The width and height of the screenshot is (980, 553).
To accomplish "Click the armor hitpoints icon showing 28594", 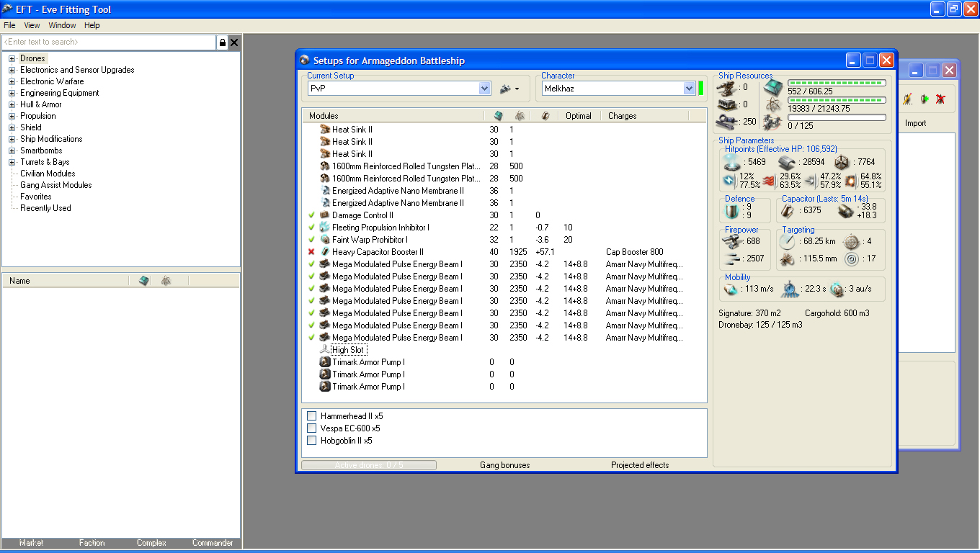I will point(788,162).
